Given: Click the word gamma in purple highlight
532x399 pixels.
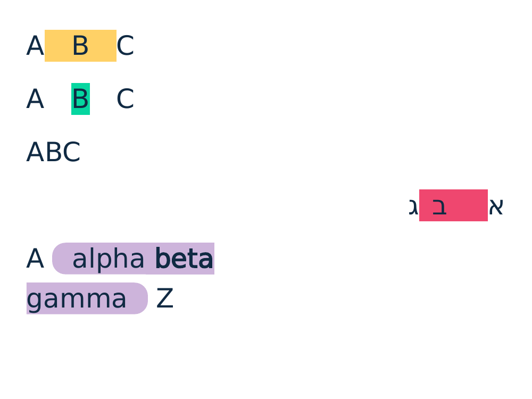Looking at the screenshot, I should pos(77,299).
